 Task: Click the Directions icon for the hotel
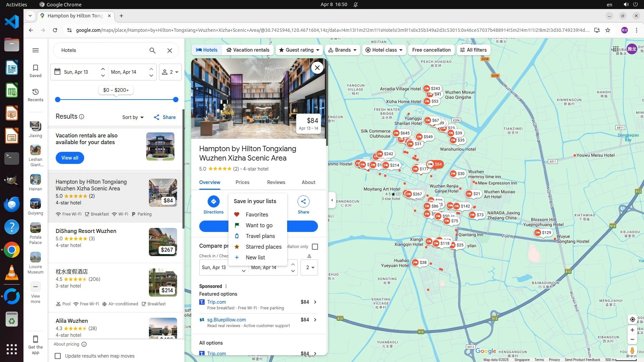pyautogui.click(x=213, y=201)
